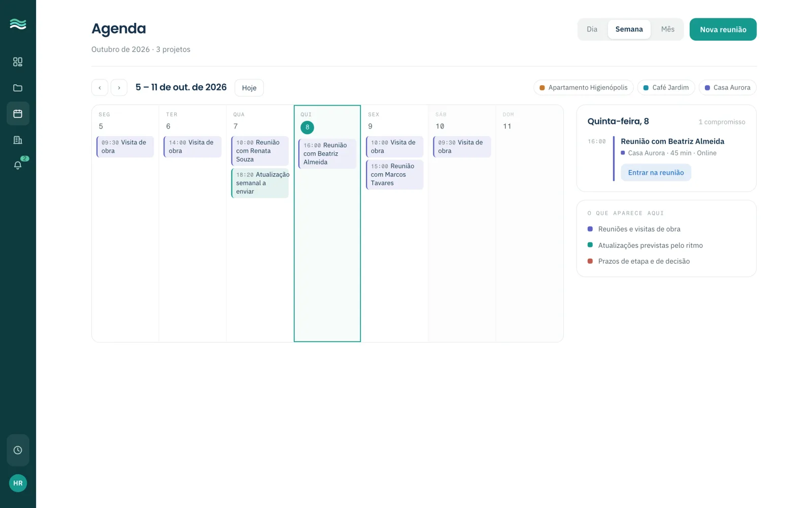Click the Quinta-feira, 8 heading
The image size is (812, 508).
coord(618,121)
